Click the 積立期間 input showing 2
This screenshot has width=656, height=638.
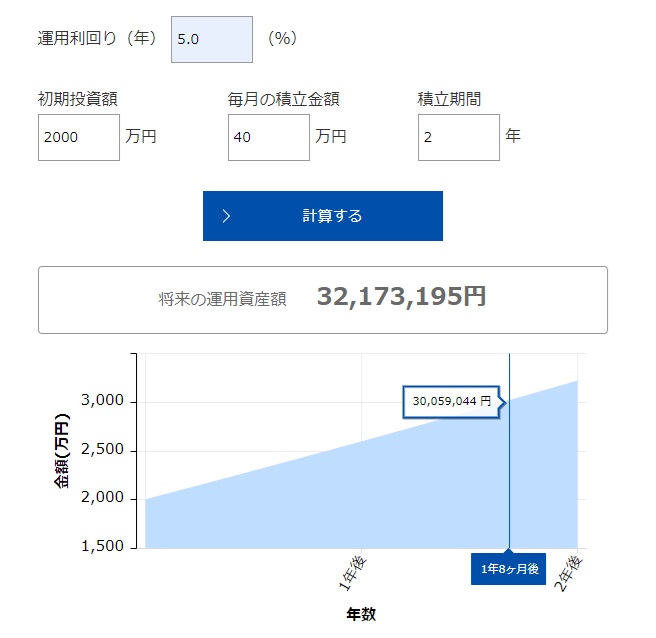click(458, 137)
